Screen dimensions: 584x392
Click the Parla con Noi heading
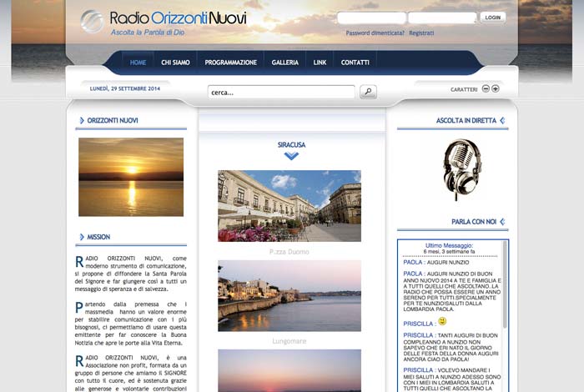pos(474,222)
